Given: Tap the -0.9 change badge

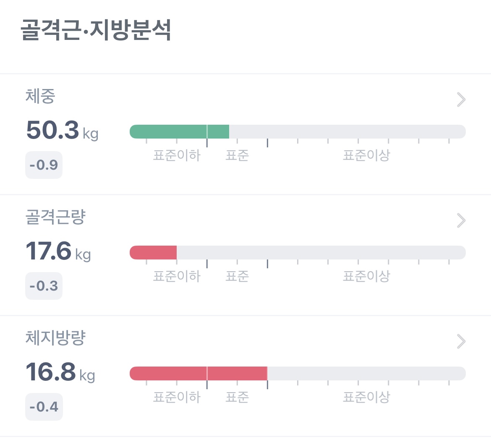Looking at the screenshot, I should pos(44,165).
